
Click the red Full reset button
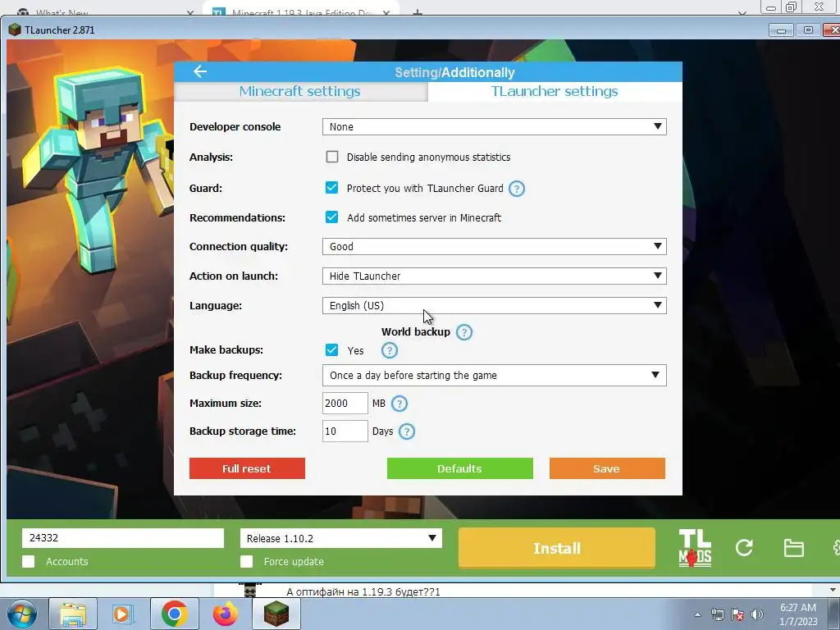click(x=247, y=468)
